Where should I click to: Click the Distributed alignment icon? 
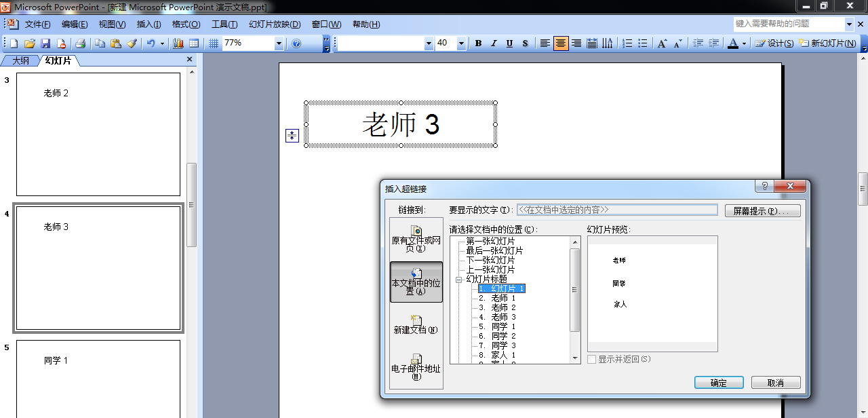[592, 43]
